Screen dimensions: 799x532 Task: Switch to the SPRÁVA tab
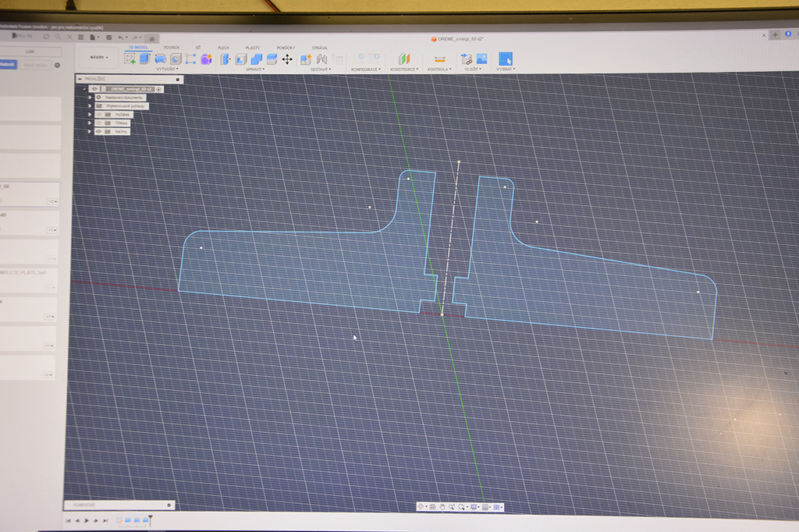(319, 48)
